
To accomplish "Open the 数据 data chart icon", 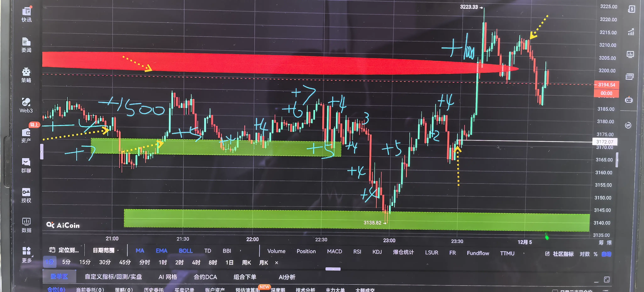I will (x=26, y=222).
